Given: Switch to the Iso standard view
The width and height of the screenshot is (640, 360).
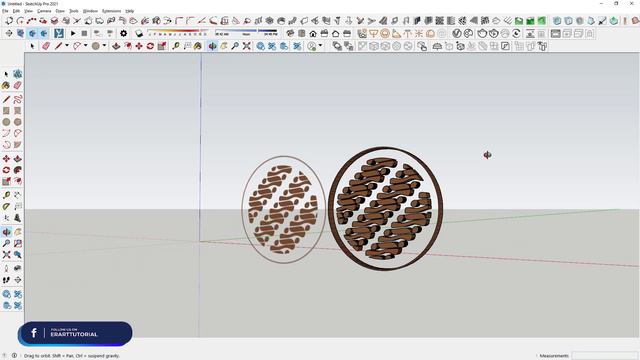Looking at the screenshot, I should 290,33.
